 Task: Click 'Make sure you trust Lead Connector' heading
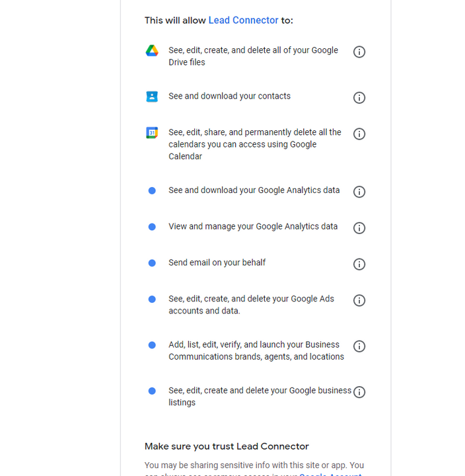(x=227, y=446)
